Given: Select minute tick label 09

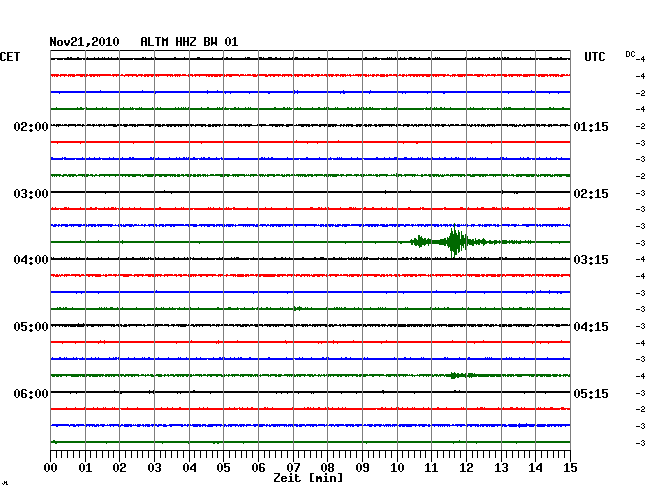Looking at the screenshot, I should [362, 468].
